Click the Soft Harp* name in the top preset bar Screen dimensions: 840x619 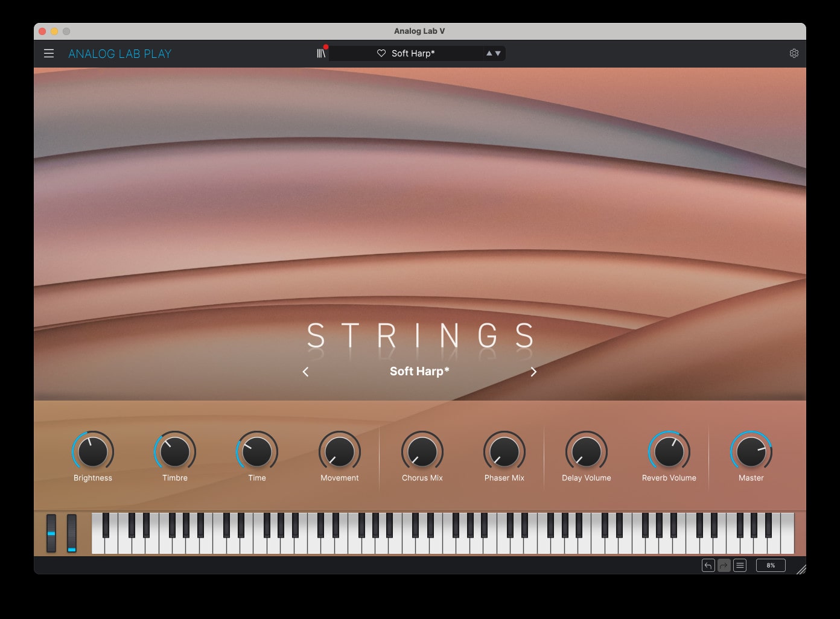[413, 53]
